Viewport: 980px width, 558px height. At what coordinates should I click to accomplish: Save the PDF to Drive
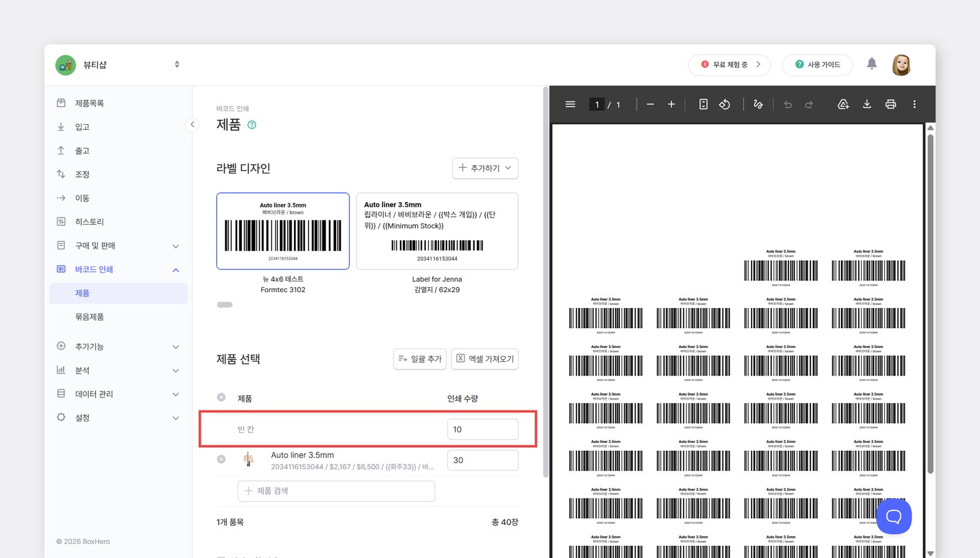(x=843, y=104)
